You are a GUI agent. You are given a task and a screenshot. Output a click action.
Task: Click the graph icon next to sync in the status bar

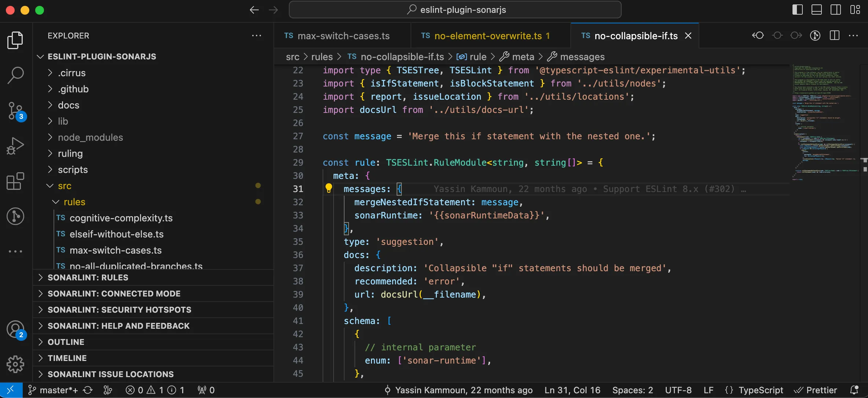[108, 390]
